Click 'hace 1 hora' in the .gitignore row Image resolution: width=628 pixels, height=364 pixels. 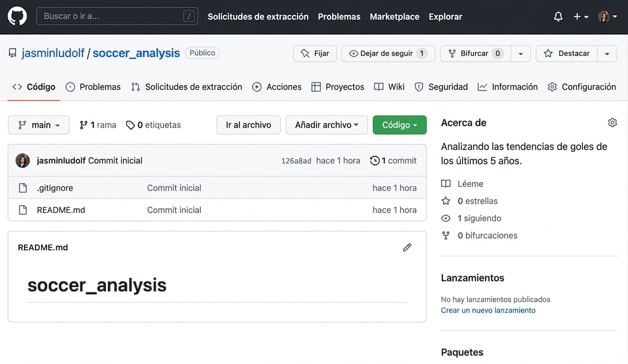coord(394,188)
